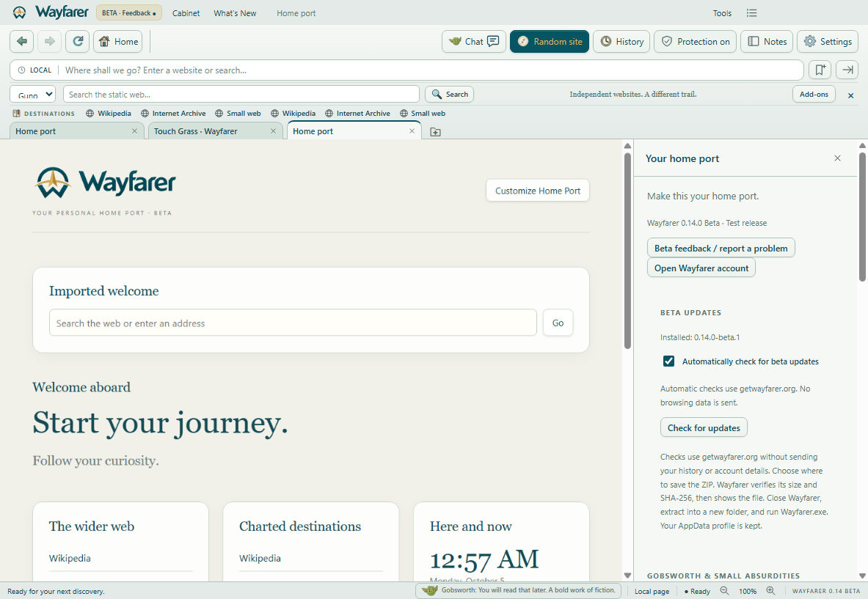
Task: Open the list icon next to Tools
Action: (x=751, y=12)
